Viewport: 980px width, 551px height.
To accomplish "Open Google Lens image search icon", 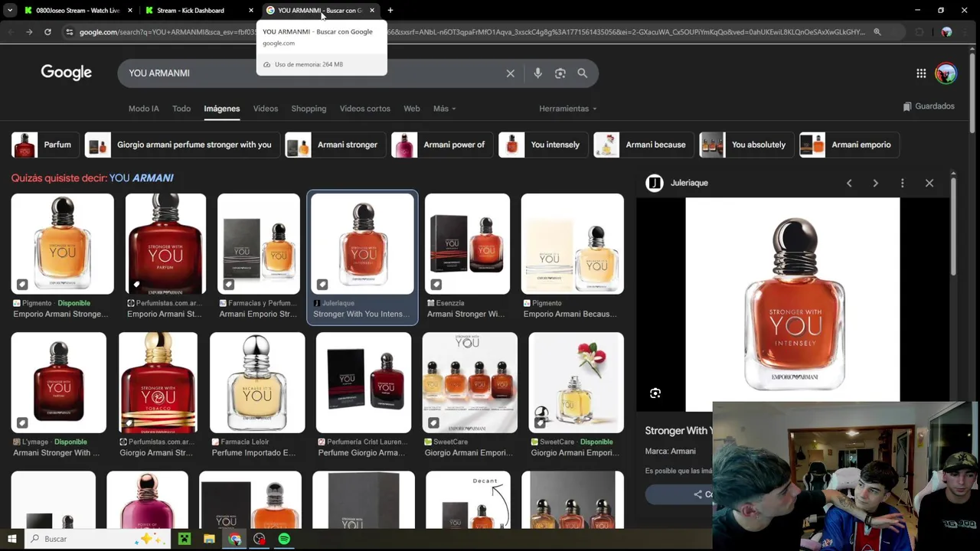I will (x=560, y=73).
